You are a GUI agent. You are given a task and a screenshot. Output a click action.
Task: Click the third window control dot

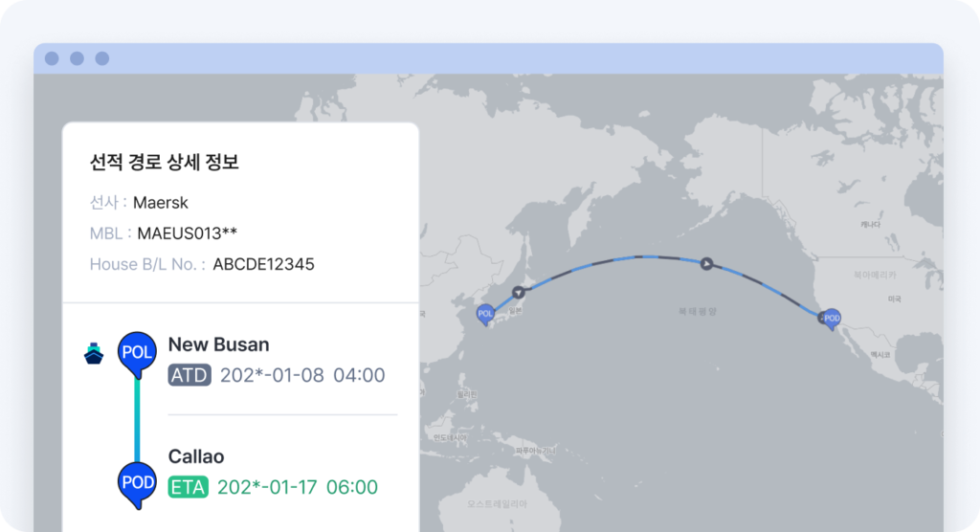[x=101, y=58]
